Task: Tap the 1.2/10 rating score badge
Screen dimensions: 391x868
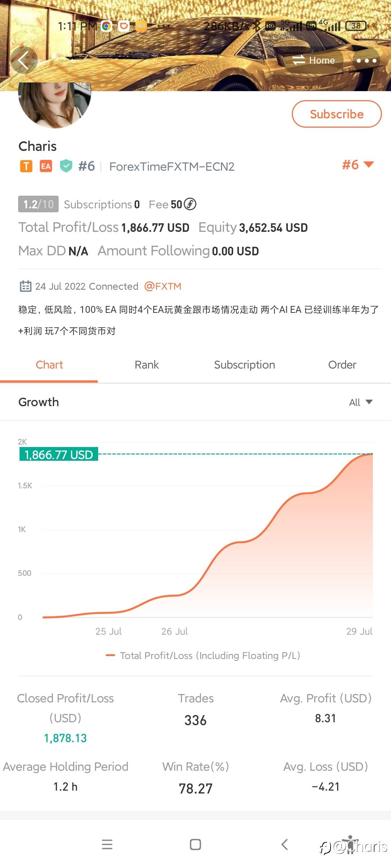Action: click(x=38, y=204)
